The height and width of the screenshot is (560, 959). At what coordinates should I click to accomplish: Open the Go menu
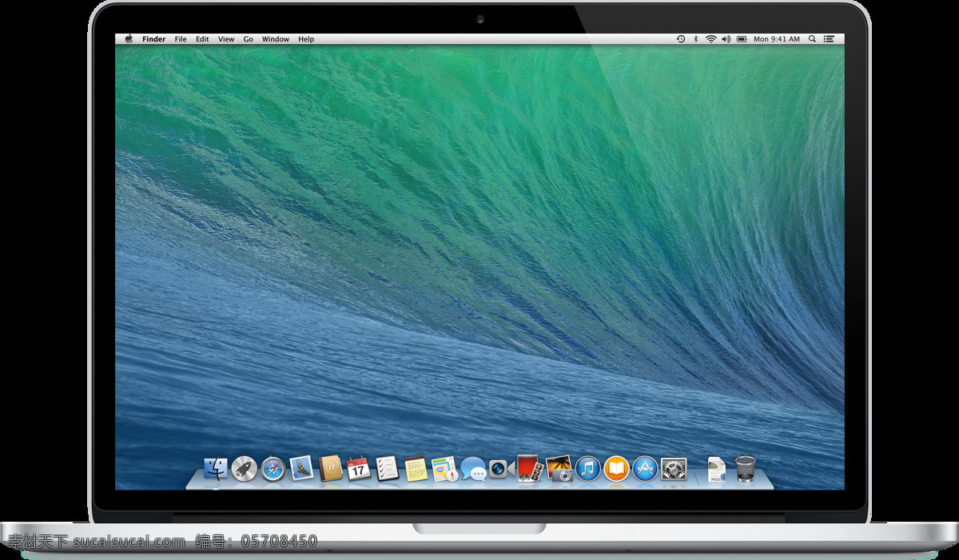(249, 39)
